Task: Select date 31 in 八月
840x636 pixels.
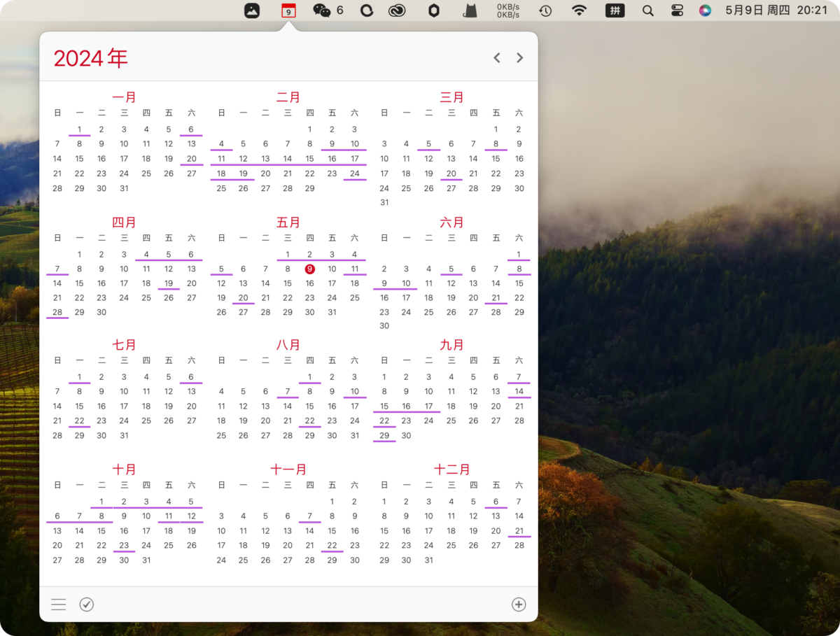Action: (355, 436)
